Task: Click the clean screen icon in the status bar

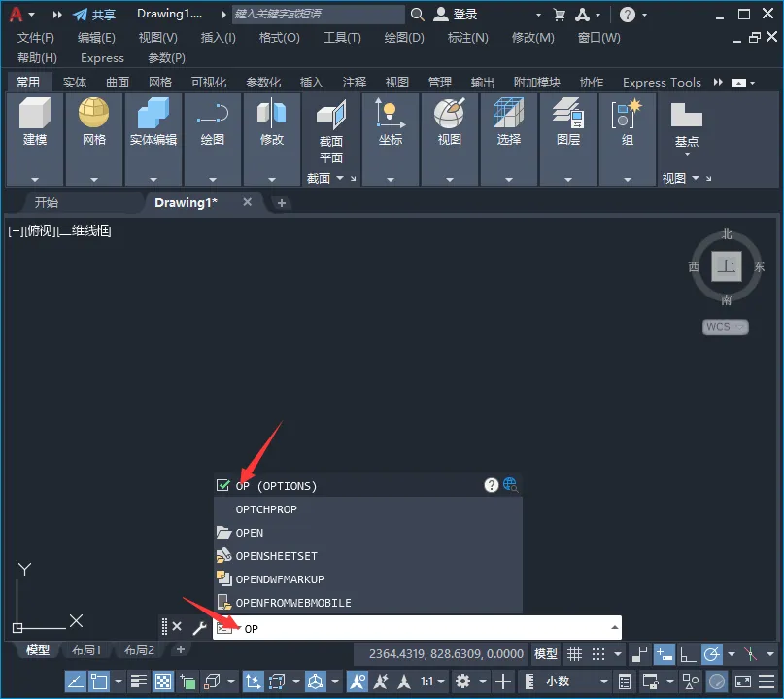Action: pyautogui.click(x=742, y=681)
